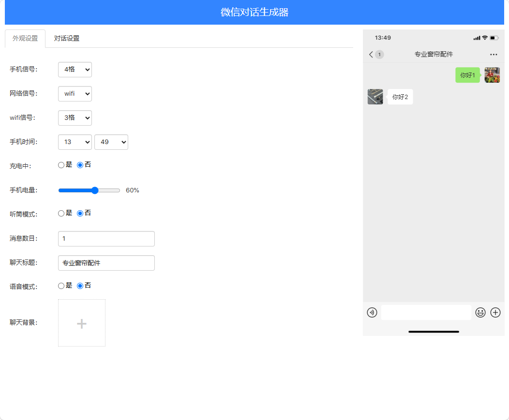Viewport: 509px width, 420px height.
Task: Open the emoji smiley icon
Action: 480,312
